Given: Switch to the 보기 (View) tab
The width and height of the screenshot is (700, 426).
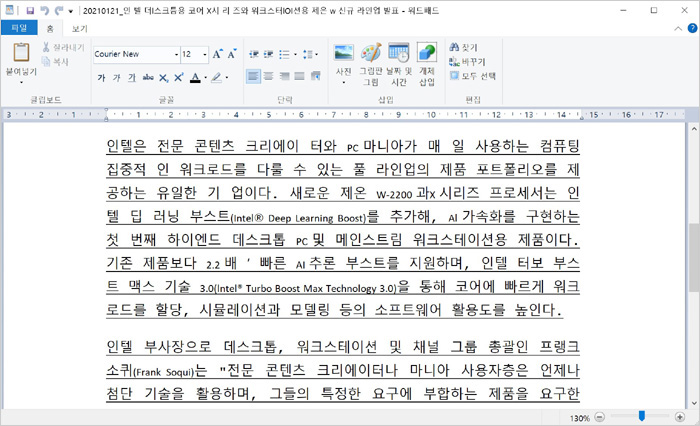Looking at the screenshot, I should [79, 29].
